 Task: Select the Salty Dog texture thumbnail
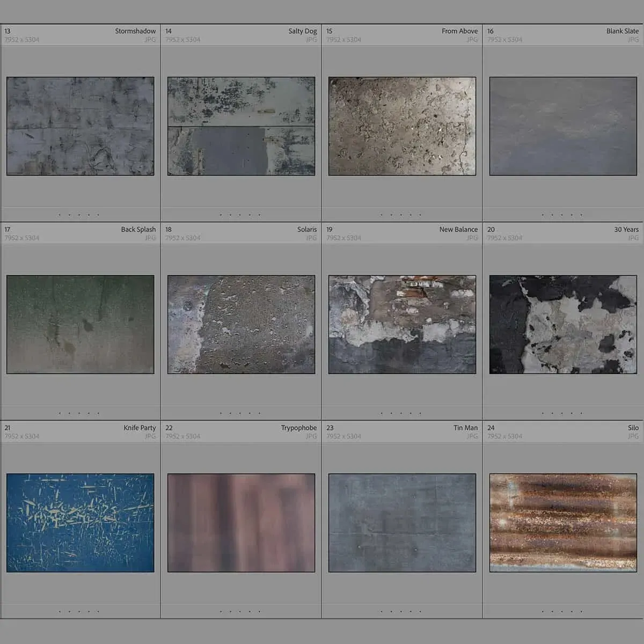pos(241,126)
